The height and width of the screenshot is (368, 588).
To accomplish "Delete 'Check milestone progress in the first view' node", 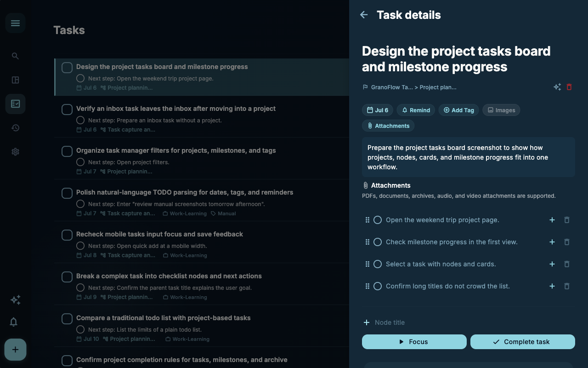I will click(x=567, y=242).
